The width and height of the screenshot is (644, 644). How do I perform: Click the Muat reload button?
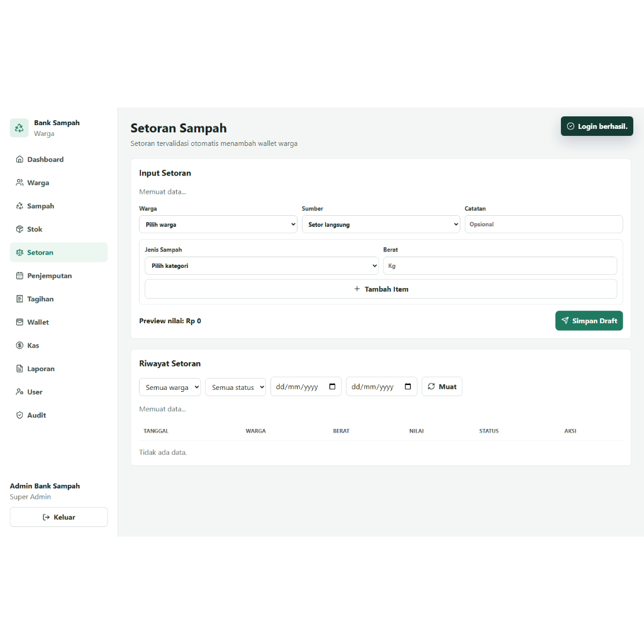pos(442,386)
